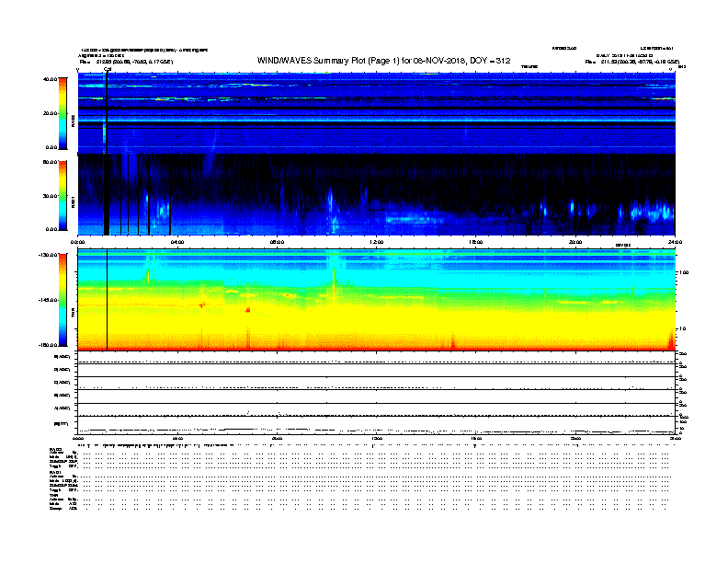
Task: Click the red spot near 05:00 in TNR
Action: tap(202, 305)
